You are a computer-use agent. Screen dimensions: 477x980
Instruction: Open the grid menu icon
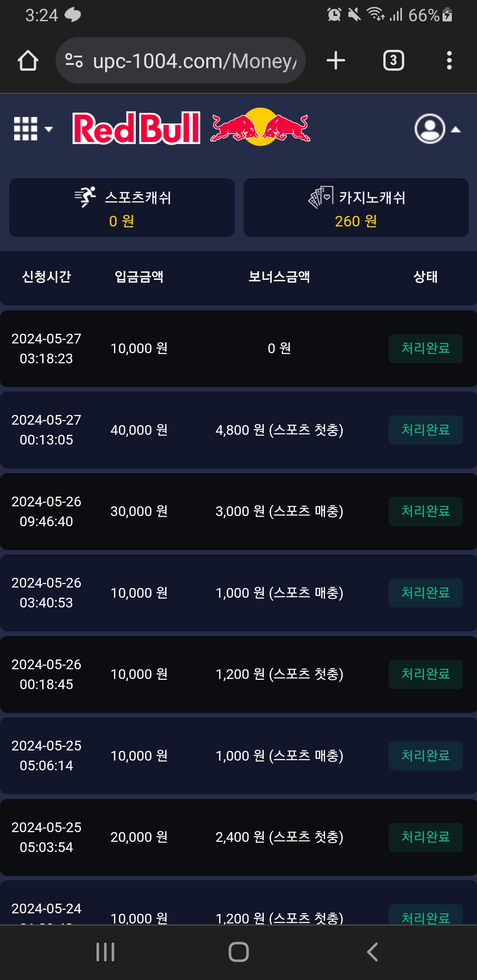(26, 129)
